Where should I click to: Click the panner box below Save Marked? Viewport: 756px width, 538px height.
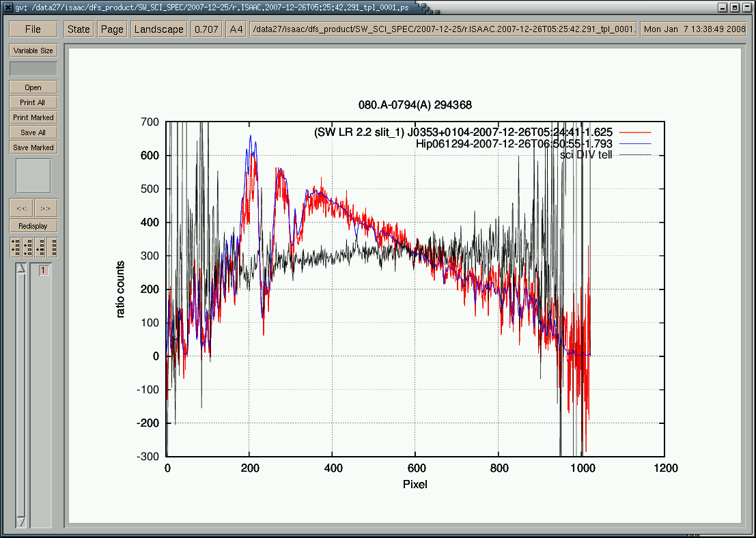click(33, 176)
